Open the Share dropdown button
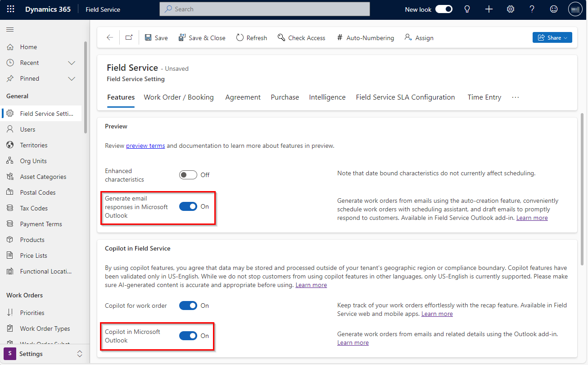Viewport: 588px width, 365px height. [x=552, y=38]
